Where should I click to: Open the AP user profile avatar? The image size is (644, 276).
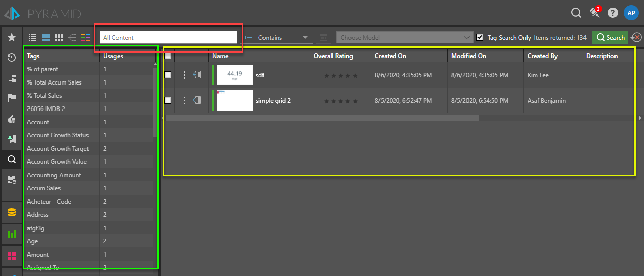click(631, 13)
